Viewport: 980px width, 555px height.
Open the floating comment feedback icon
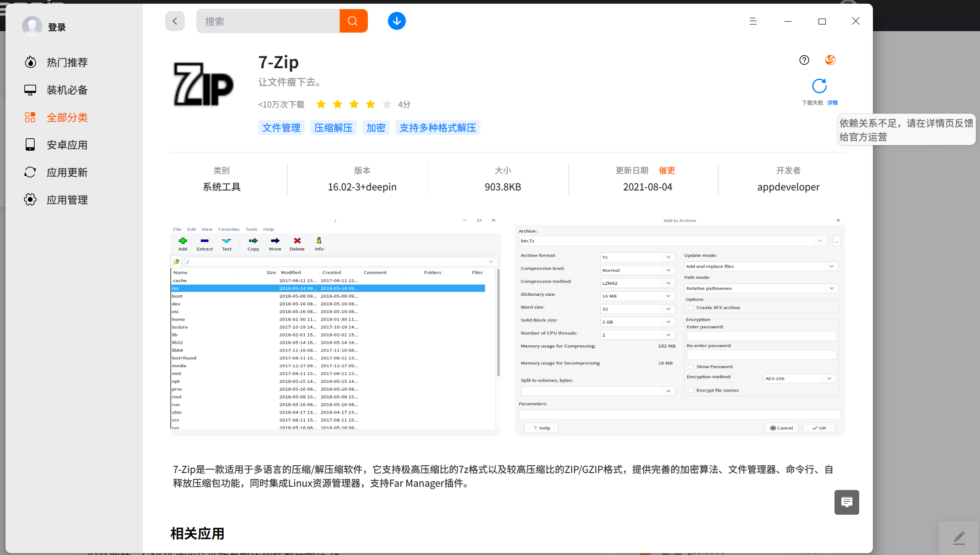pyautogui.click(x=846, y=502)
